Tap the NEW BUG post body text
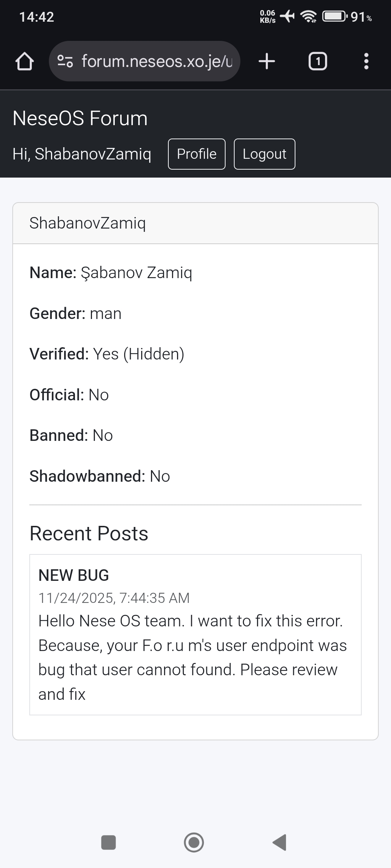The height and width of the screenshot is (868, 391). coord(192,658)
